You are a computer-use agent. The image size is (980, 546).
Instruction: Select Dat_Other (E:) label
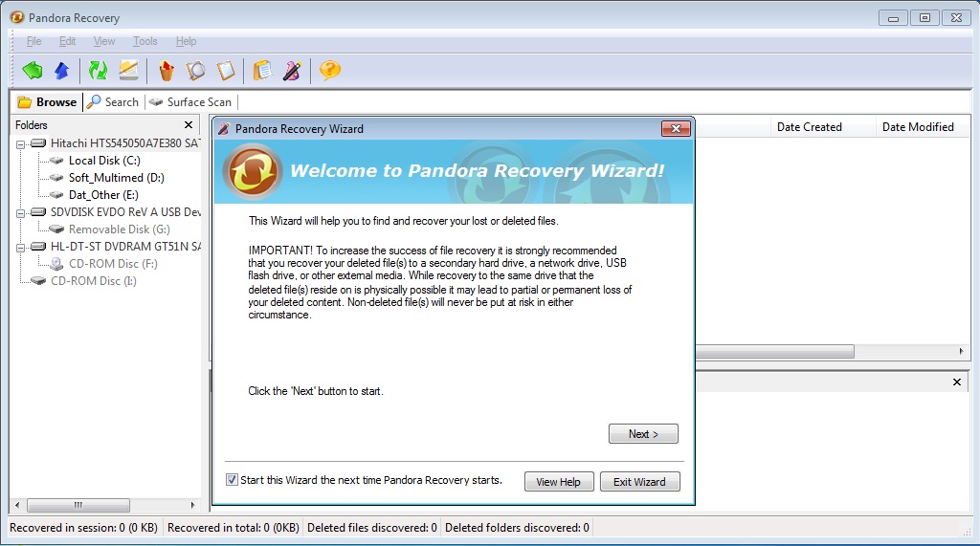coord(103,195)
